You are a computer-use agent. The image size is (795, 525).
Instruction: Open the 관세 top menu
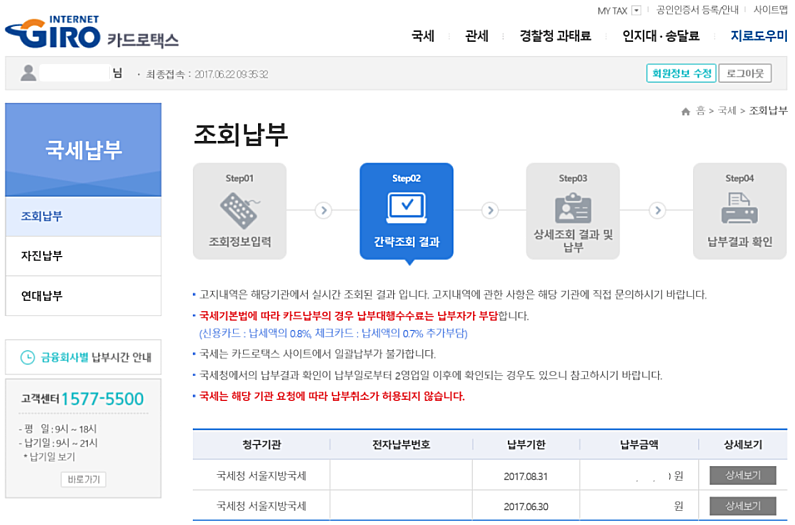pyautogui.click(x=477, y=36)
